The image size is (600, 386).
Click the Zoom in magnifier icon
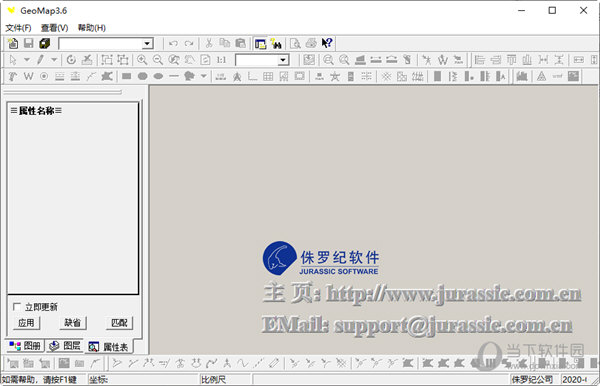click(x=142, y=60)
